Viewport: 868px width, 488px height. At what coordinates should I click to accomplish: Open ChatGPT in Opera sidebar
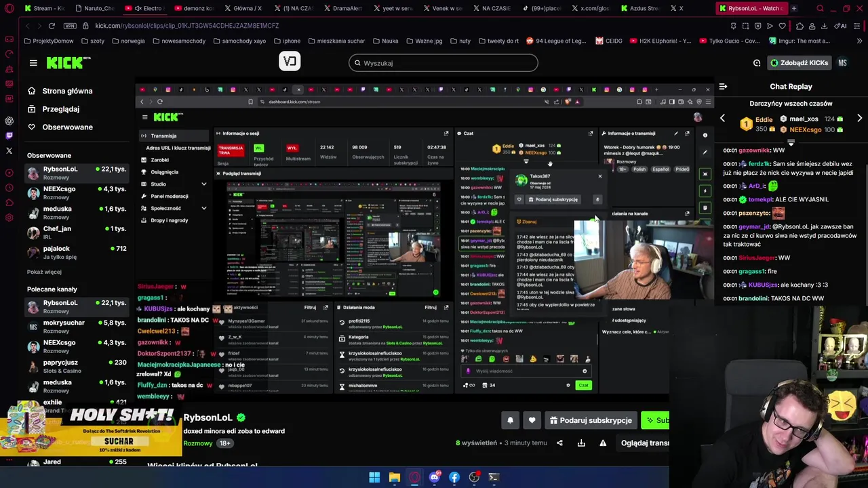(9, 121)
